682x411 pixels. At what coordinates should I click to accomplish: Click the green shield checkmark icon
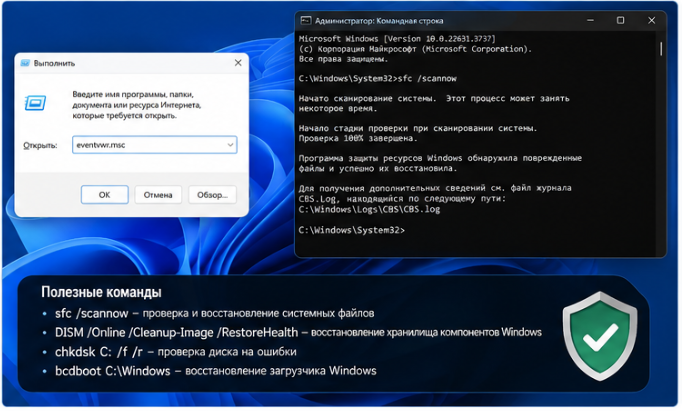coord(600,336)
